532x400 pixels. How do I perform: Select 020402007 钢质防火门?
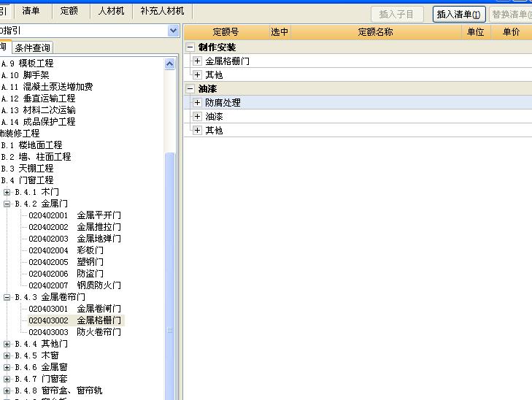pyautogui.click(x=74, y=285)
